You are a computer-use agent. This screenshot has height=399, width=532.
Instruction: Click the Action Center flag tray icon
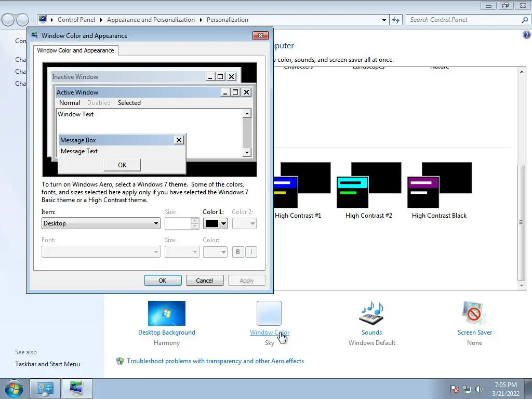[454, 389]
